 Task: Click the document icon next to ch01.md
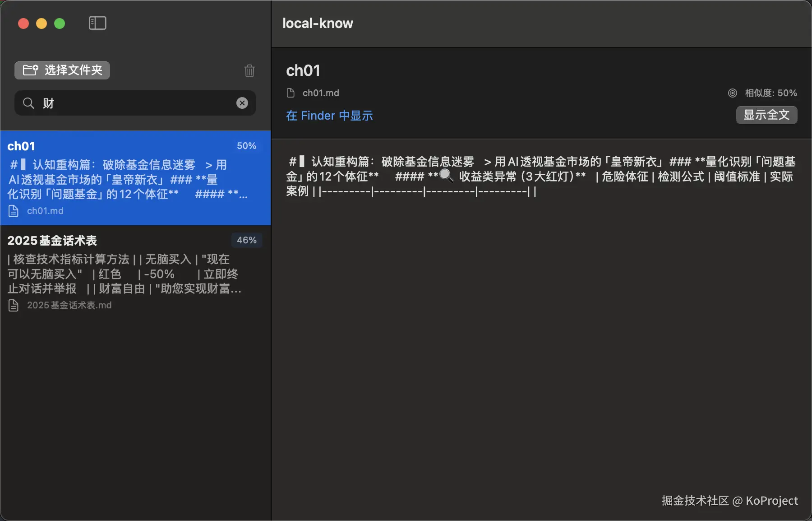point(291,93)
